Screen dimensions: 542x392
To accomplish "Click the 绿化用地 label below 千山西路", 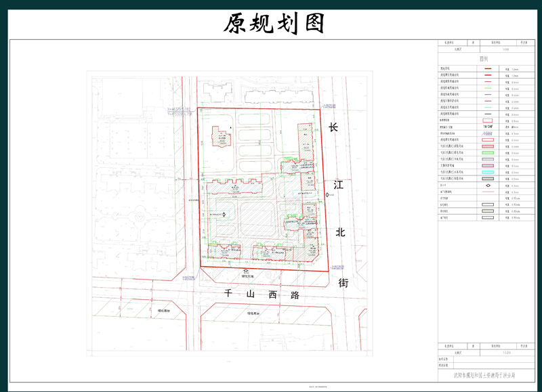I will [x=253, y=314].
